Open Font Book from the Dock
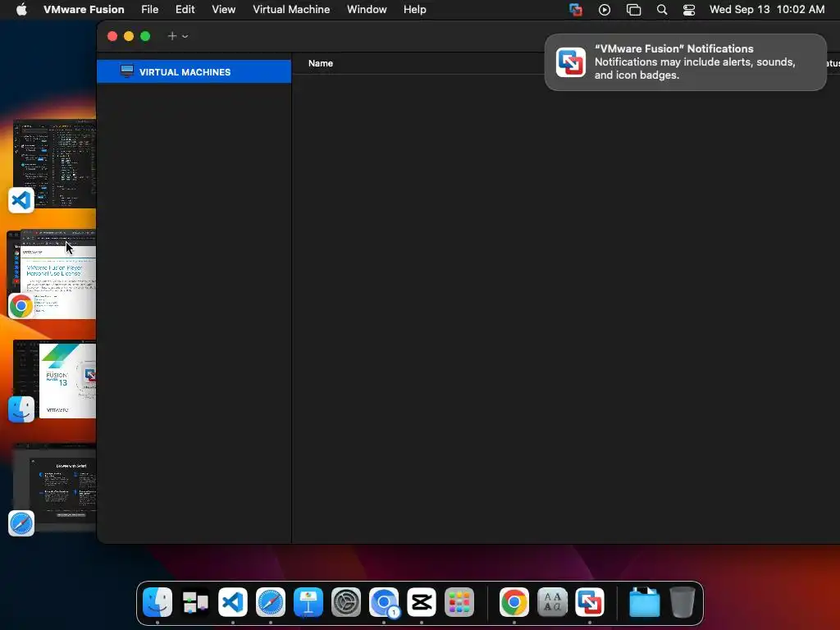 click(x=552, y=602)
